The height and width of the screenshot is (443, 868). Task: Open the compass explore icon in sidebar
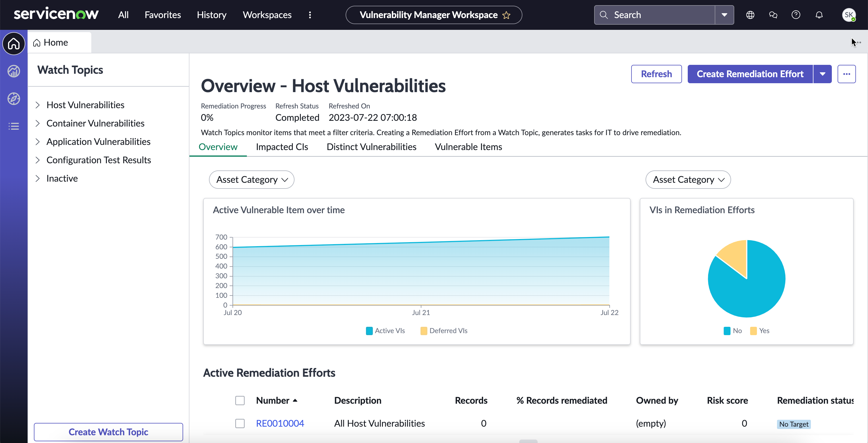(x=13, y=99)
